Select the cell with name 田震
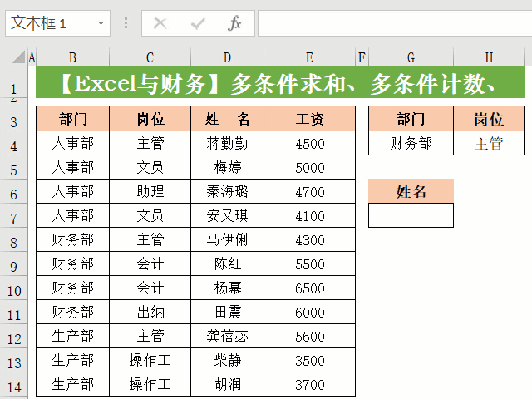Screen dimensions: 532x399 point(227,312)
